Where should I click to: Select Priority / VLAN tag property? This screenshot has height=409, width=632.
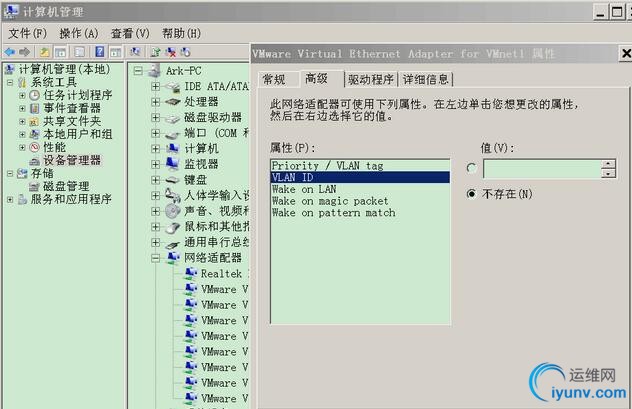point(360,166)
